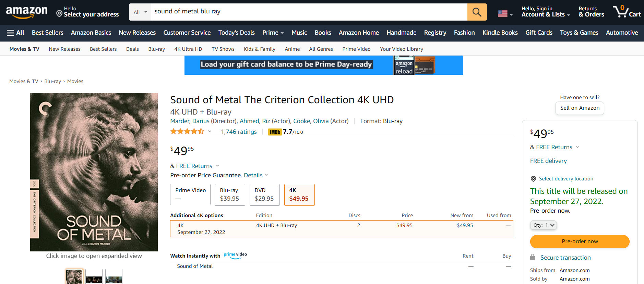The width and height of the screenshot is (644, 284).
Task: Open the Qty quantity dropdown
Action: pos(543,225)
